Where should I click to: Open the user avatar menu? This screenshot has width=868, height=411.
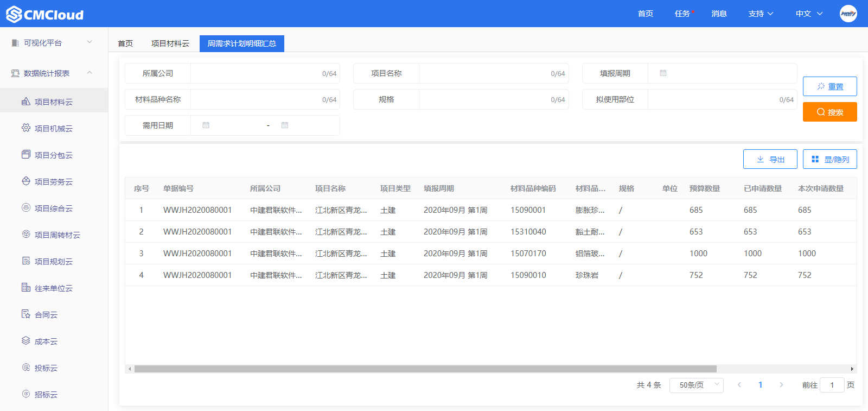(x=848, y=14)
